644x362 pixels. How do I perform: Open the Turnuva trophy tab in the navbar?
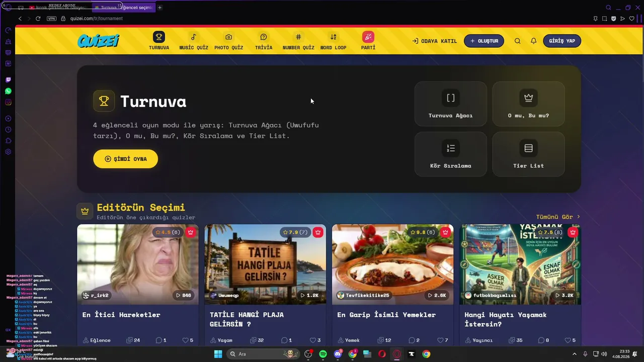(x=159, y=41)
